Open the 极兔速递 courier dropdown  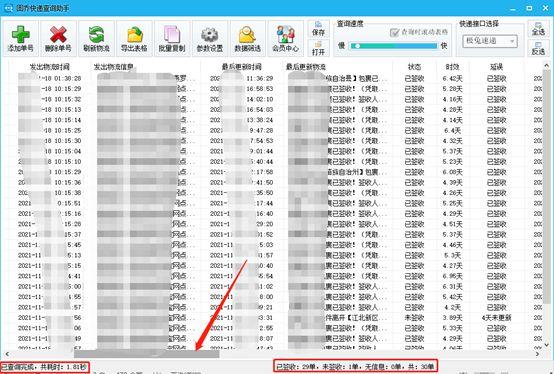(490, 41)
